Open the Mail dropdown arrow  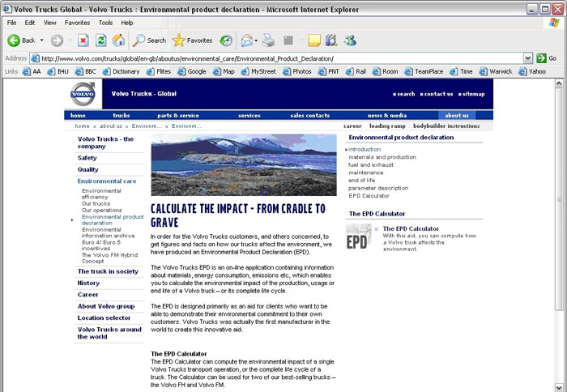pos(256,40)
